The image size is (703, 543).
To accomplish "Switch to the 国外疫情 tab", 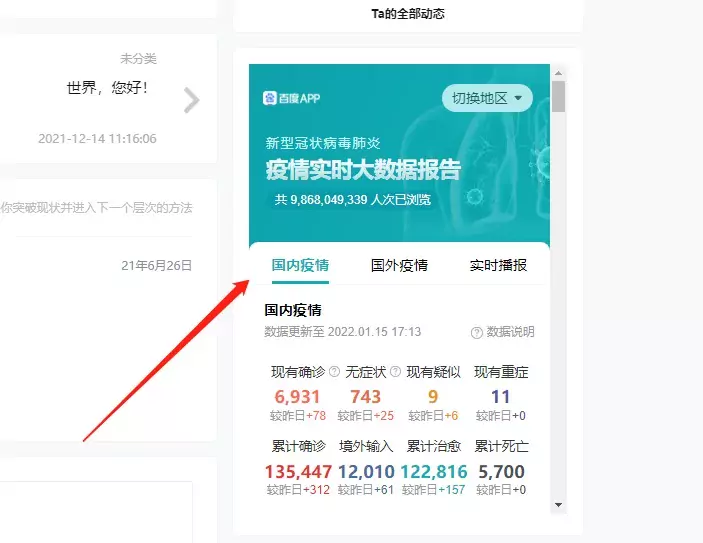I will (x=399, y=265).
